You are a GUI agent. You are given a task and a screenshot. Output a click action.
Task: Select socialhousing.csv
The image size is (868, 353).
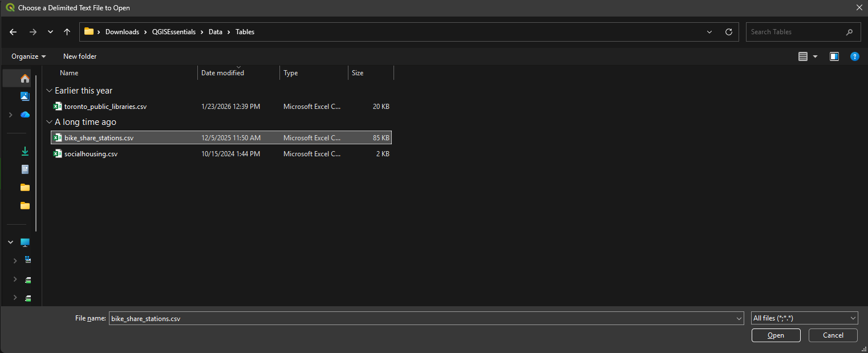click(x=91, y=154)
